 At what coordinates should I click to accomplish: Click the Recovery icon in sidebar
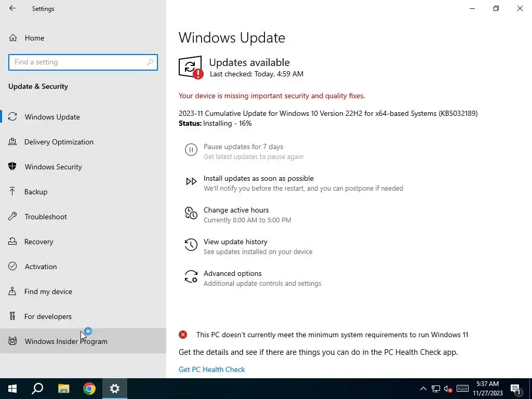click(12, 241)
